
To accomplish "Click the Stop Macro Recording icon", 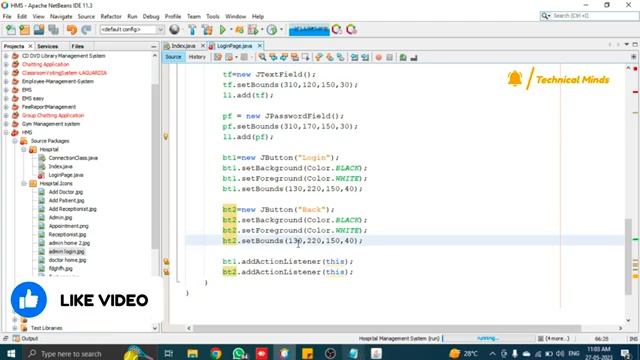I will [x=389, y=57].
